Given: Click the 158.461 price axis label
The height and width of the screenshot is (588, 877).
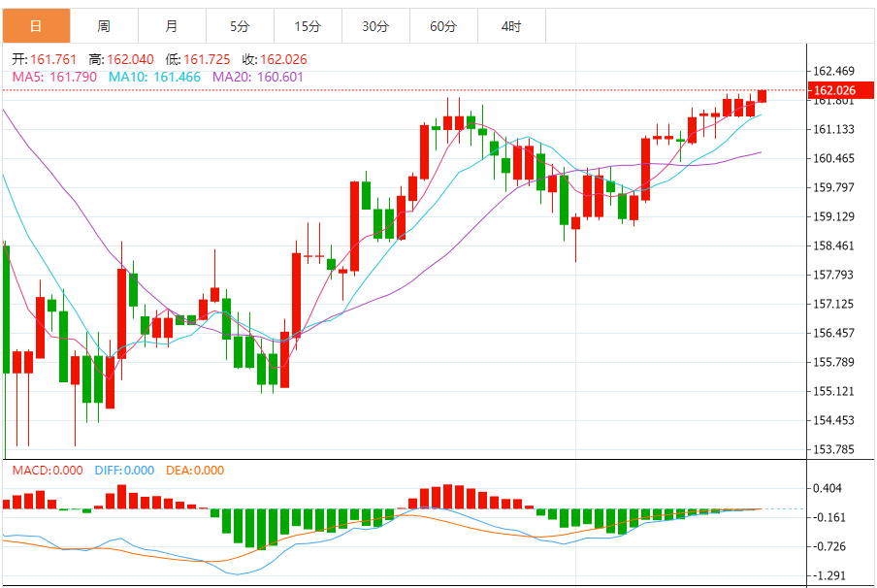Looking at the screenshot, I should pos(833,245).
